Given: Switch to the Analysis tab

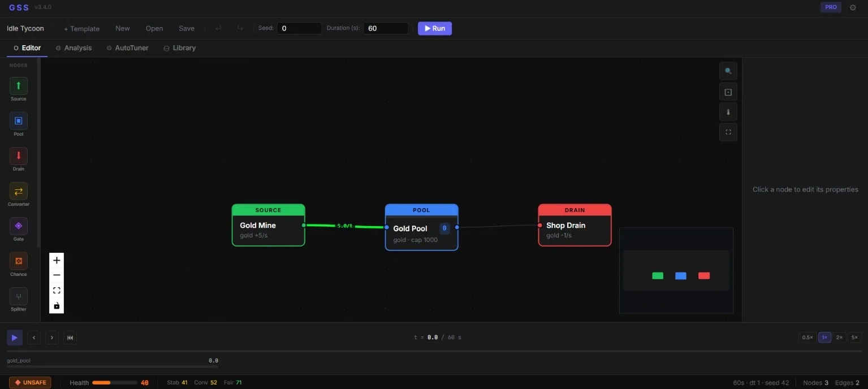Looking at the screenshot, I should 74,48.
